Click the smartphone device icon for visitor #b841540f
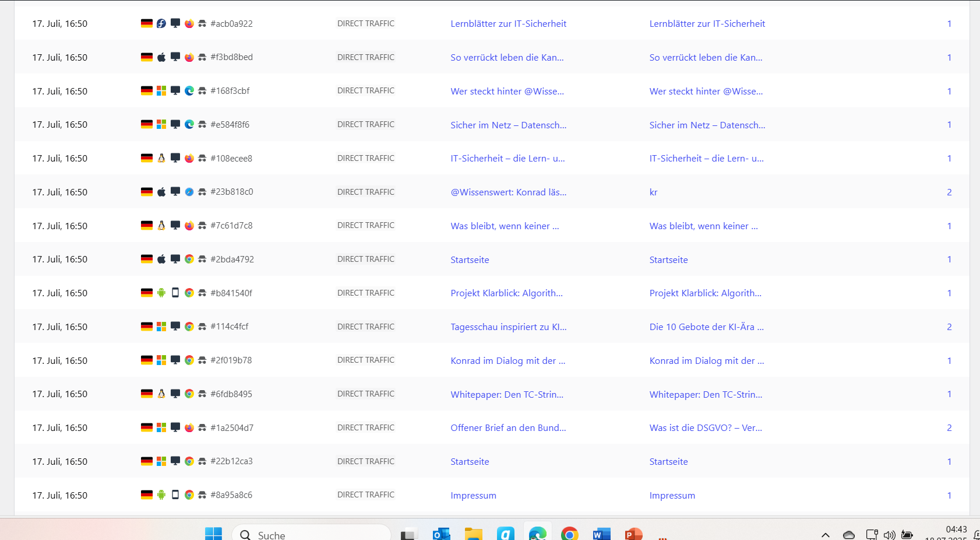The height and width of the screenshot is (540, 980). coord(175,293)
